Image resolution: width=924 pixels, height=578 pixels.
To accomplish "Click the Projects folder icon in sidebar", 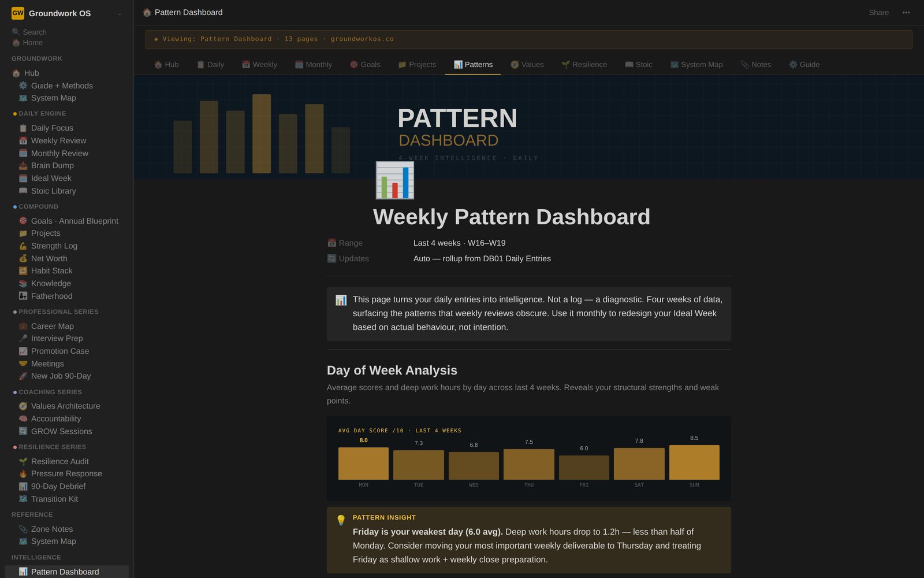I will click(x=23, y=233).
